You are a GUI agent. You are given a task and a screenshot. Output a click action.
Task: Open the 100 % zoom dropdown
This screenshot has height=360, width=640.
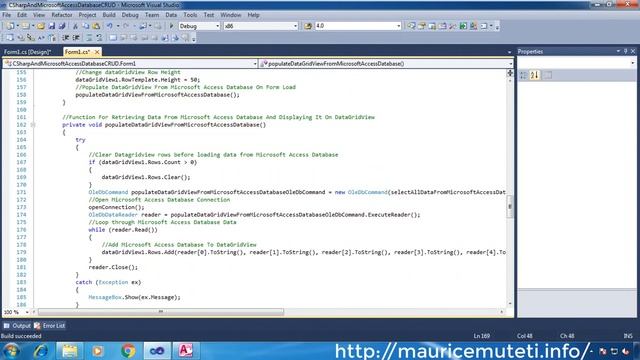point(27,312)
